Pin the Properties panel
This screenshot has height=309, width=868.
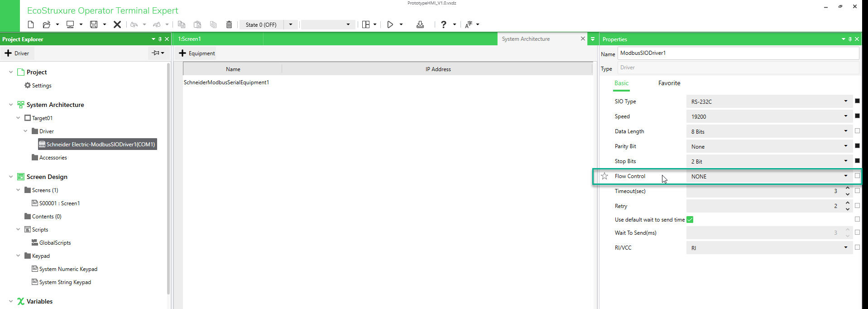pos(850,39)
